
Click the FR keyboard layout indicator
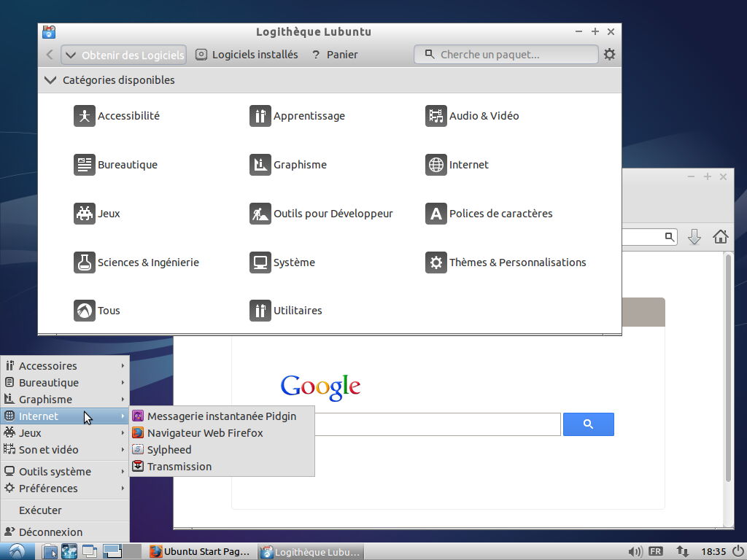[655, 551]
